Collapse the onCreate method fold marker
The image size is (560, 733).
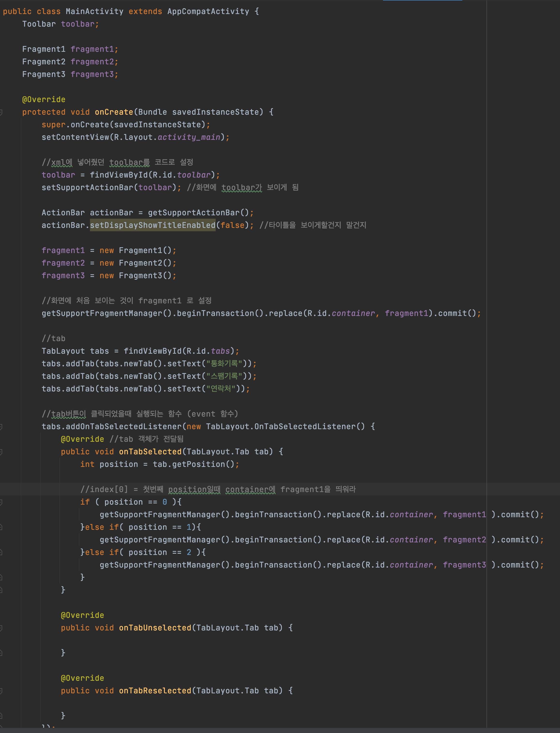click(1, 112)
